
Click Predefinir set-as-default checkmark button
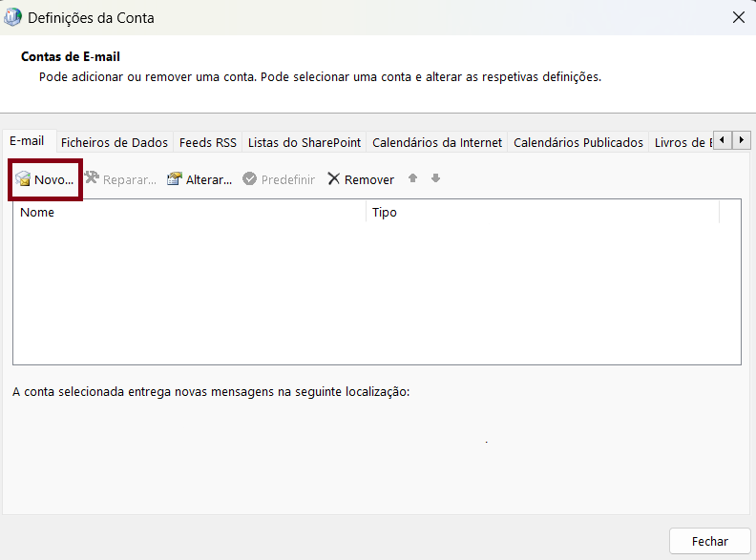[279, 179]
